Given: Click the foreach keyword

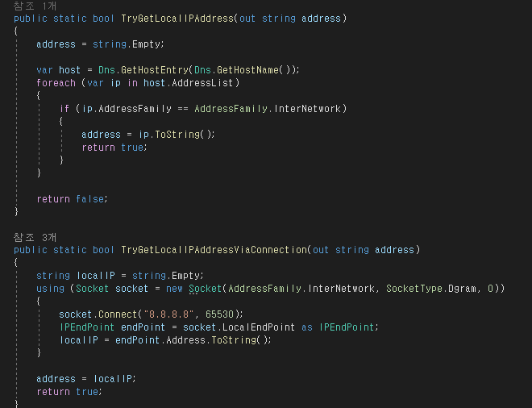Looking at the screenshot, I should 56,83.
